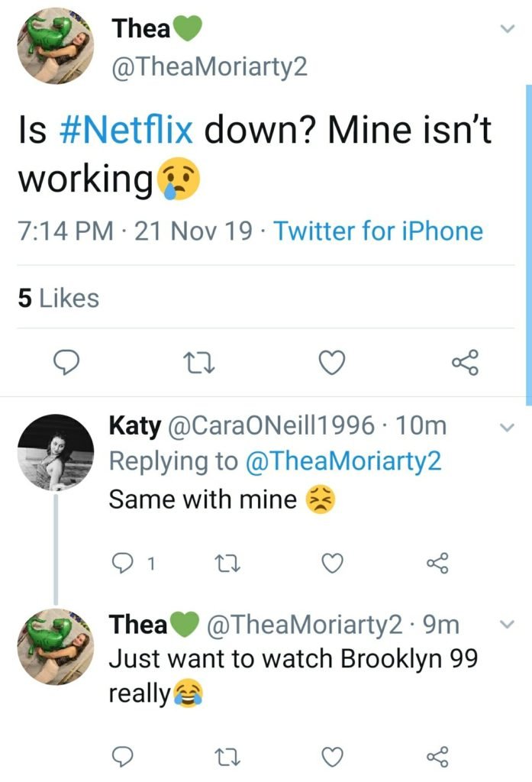
Task: Open Katy's profile picture
Action: tap(55, 452)
